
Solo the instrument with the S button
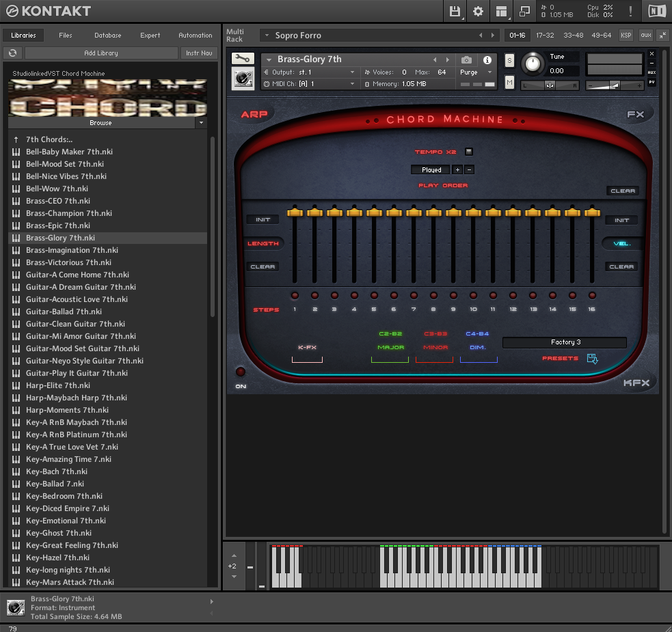(x=509, y=60)
